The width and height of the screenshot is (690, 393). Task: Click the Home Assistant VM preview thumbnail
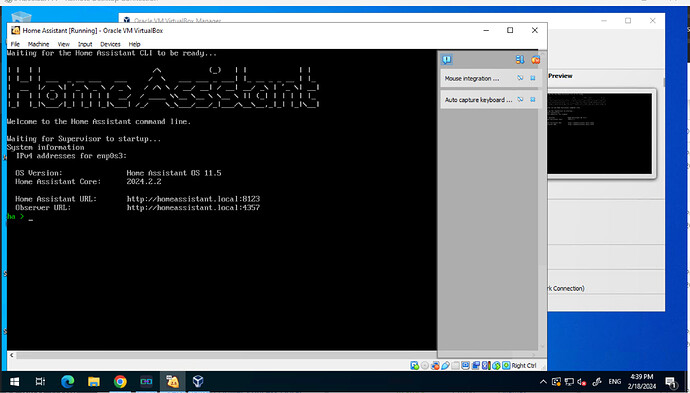pyautogui.click(x=599, y=133)
